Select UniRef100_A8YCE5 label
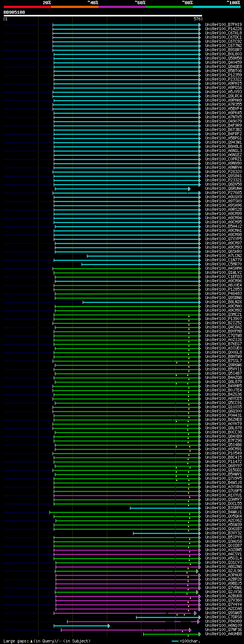Viewport: 244px width, 644px height. click(x=223, y=398)
